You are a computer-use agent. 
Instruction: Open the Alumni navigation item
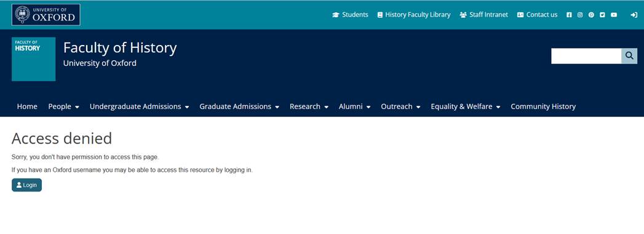coord(351,107)
